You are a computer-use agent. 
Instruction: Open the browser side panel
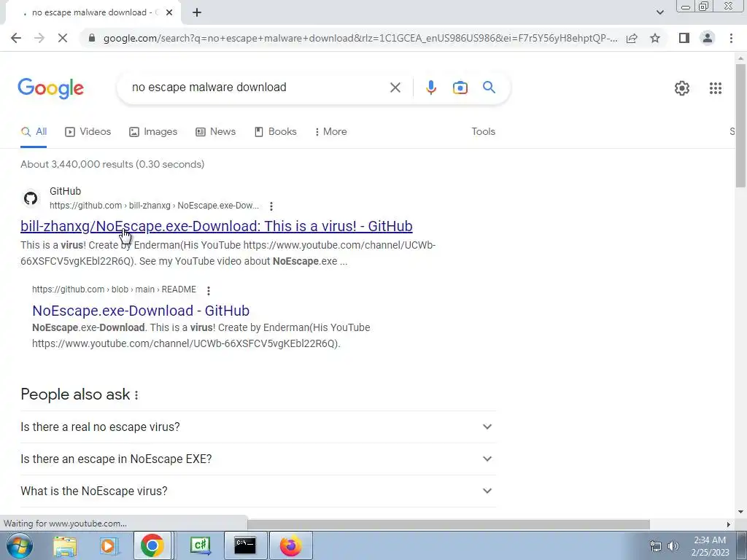(684, 38)
